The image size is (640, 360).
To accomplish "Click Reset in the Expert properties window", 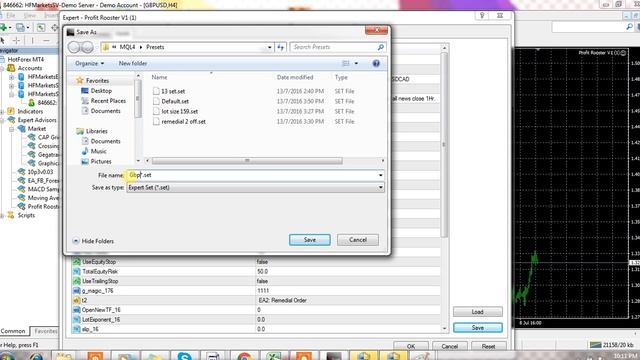I will pos(488,346).
